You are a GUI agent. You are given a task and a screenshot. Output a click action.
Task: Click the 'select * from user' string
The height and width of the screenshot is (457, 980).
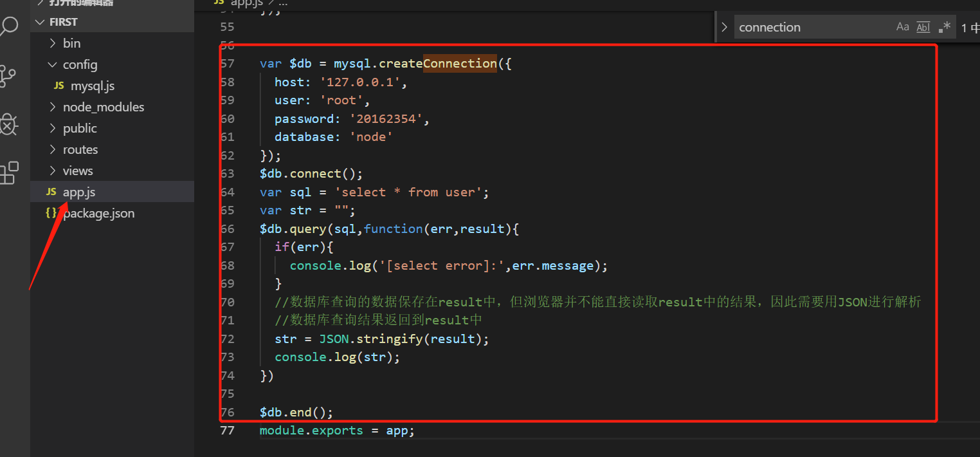click(x=408, y=192)
